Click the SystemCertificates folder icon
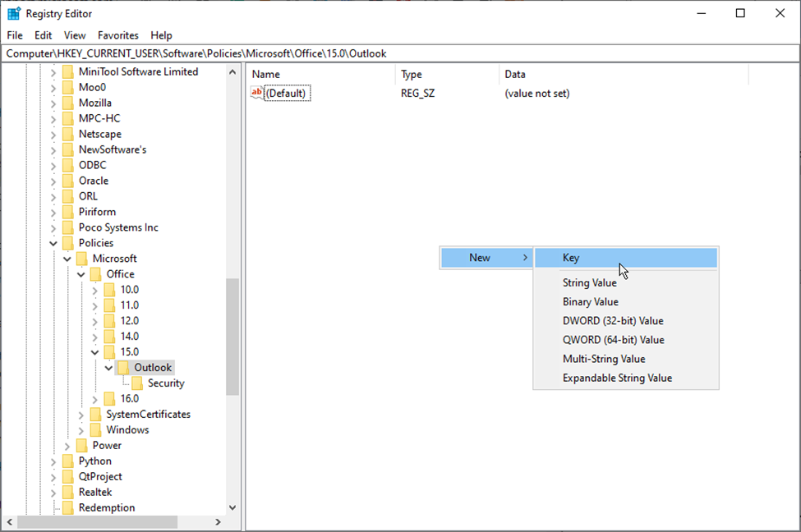The height and width of the screenshot is (532, 801). click(95, 415)
